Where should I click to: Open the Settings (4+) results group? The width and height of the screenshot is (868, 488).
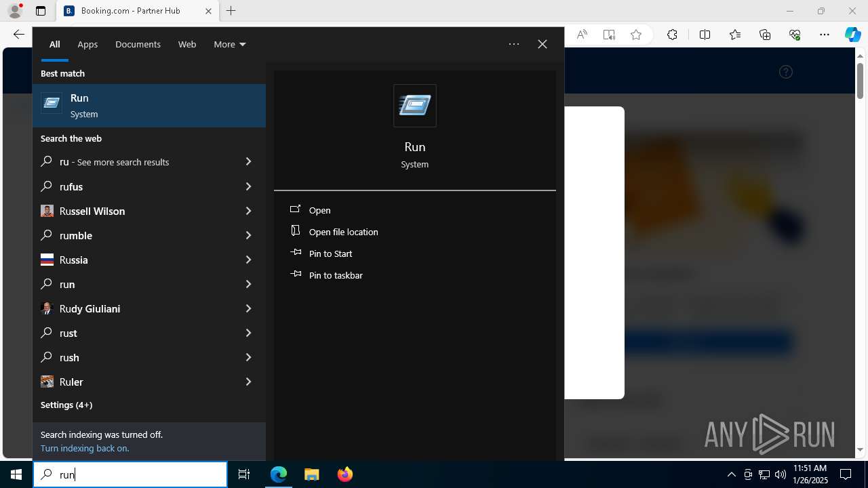(x=66, y=405)
